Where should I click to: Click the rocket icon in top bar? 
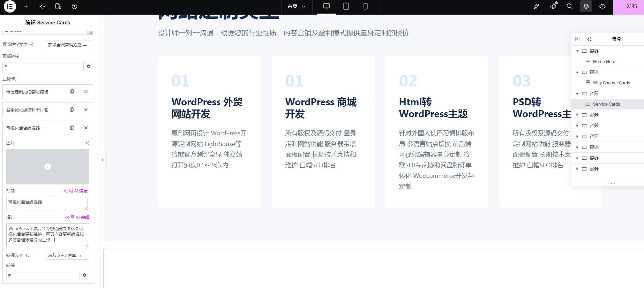(536, 6)
